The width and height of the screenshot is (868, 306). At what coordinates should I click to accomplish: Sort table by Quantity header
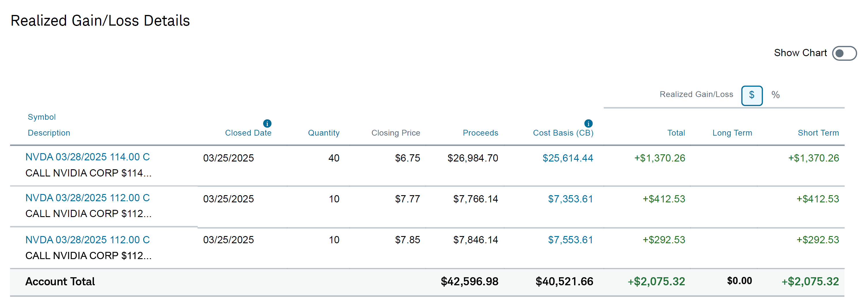click(323, 133)
